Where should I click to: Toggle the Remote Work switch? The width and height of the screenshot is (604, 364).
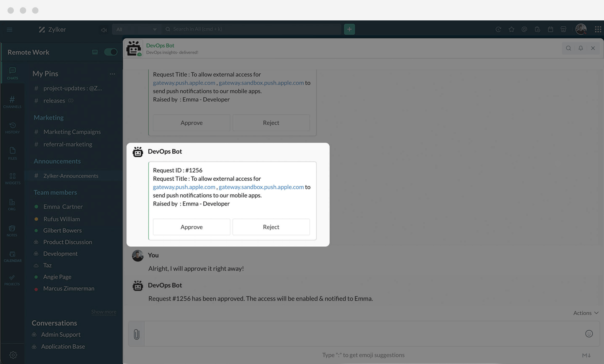point(111,52)
